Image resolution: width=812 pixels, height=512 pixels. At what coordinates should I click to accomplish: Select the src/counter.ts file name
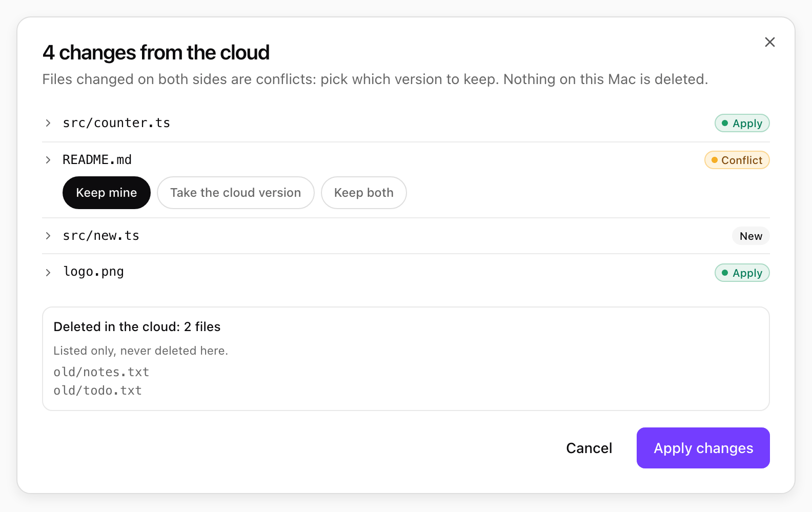point(116,123)
